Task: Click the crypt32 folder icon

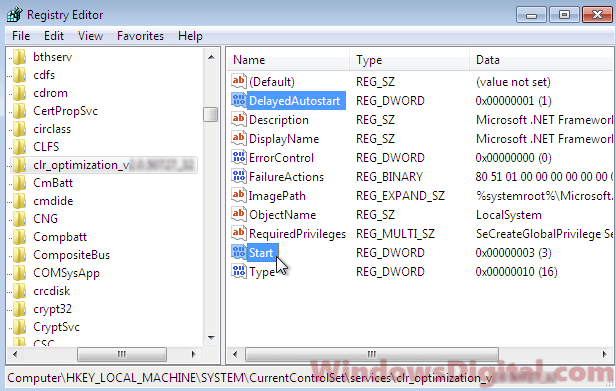Action: (x=19, y=309)
